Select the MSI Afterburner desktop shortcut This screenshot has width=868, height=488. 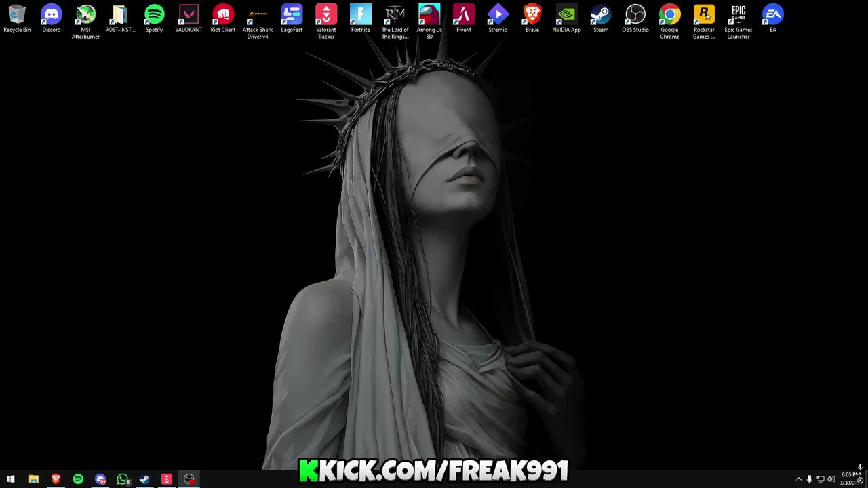pos(85,22)
